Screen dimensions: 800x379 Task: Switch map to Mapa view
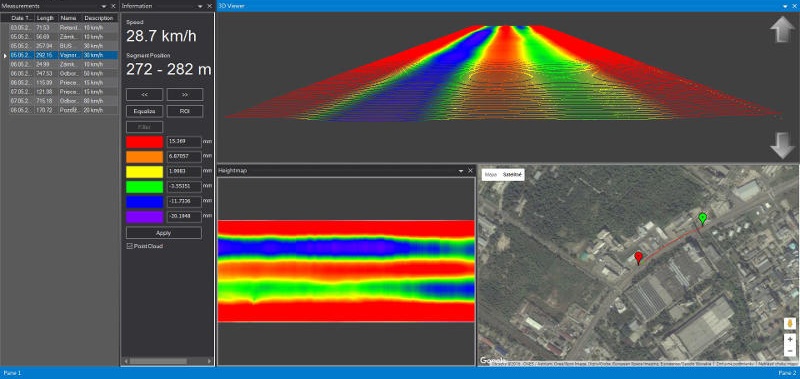click(491, 174)
